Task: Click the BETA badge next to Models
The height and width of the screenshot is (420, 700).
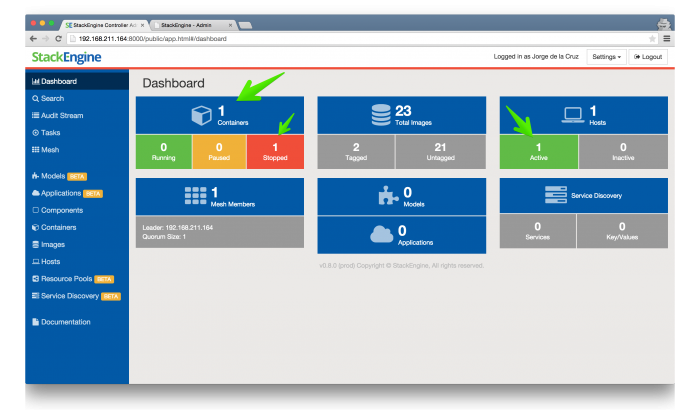Action: click(x=77, y=176)
